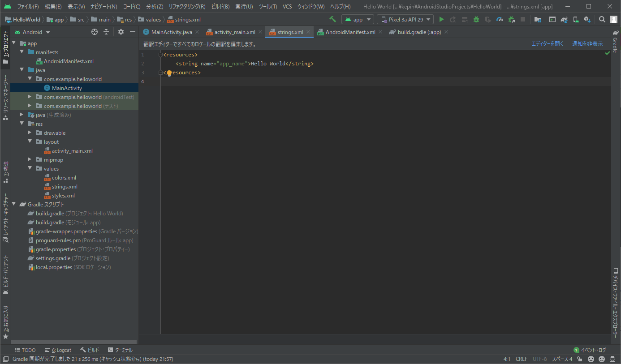Viewport: 621px width, 364px height.
Task: Click Apply Changes and Restart Activity icon
Action: [453, 19]
